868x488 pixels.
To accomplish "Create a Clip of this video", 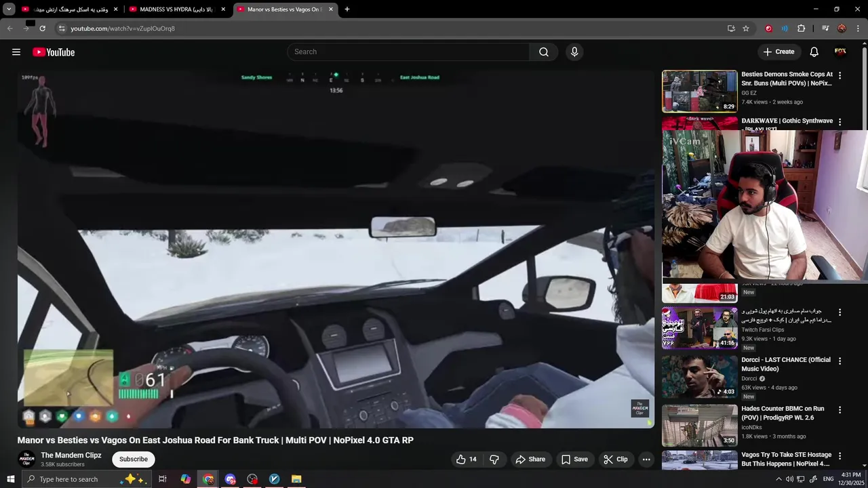I will coord(616,460).
